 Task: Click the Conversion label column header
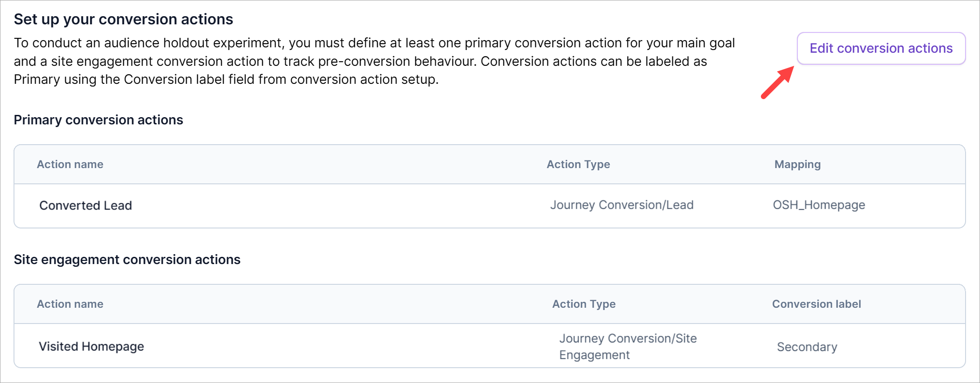816,304
